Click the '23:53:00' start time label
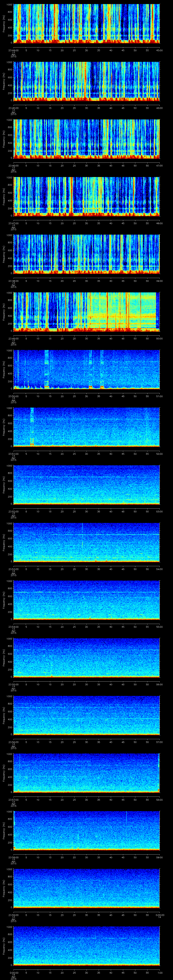The width and height of the screenshot is (173, 980). pos(14,569)
